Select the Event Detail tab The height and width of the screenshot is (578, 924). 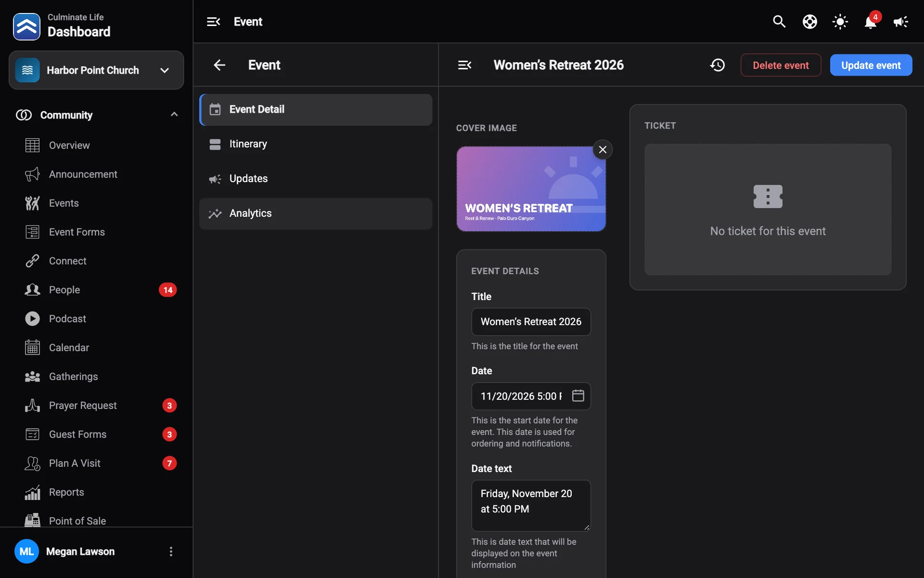pyautogui.click(x=316, y=110)
